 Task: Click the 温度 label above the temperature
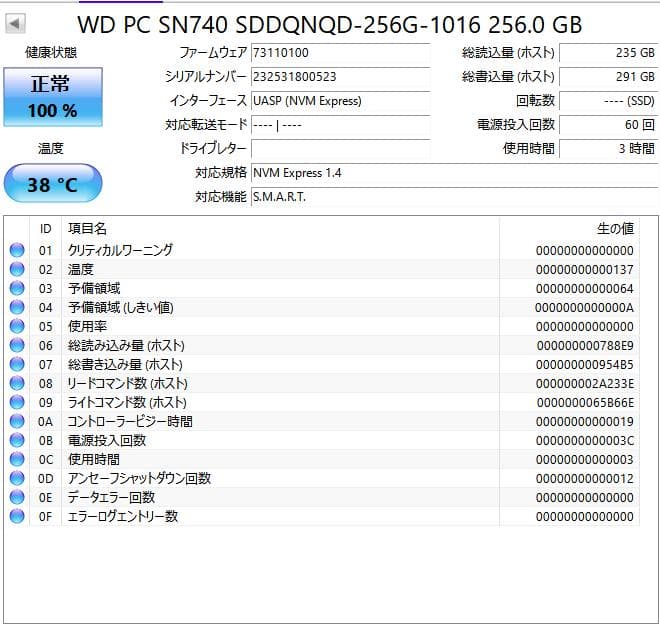click(x=51, y=148)
